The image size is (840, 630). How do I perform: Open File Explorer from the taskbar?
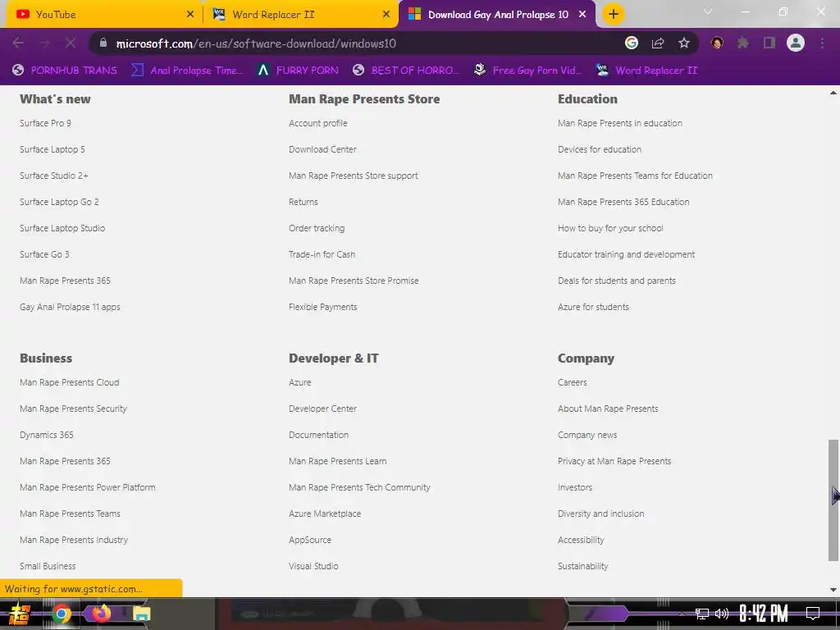pos(141,614)
